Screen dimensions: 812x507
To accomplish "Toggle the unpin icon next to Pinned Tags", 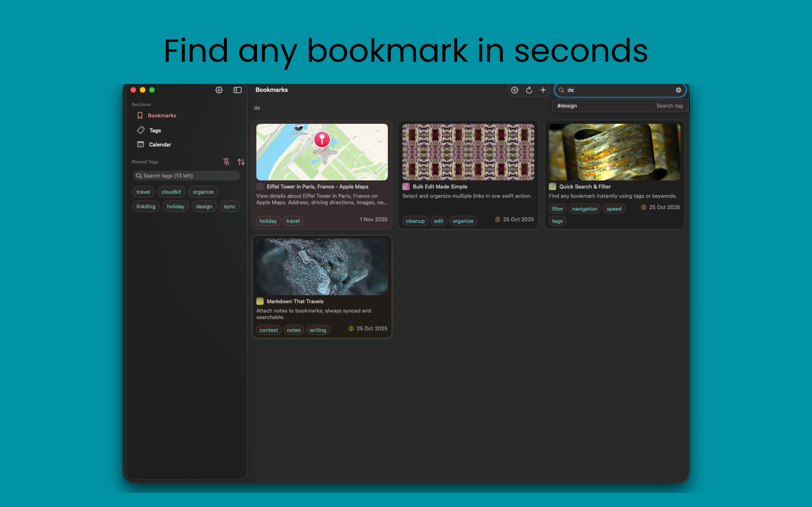I will click(226, 162).
